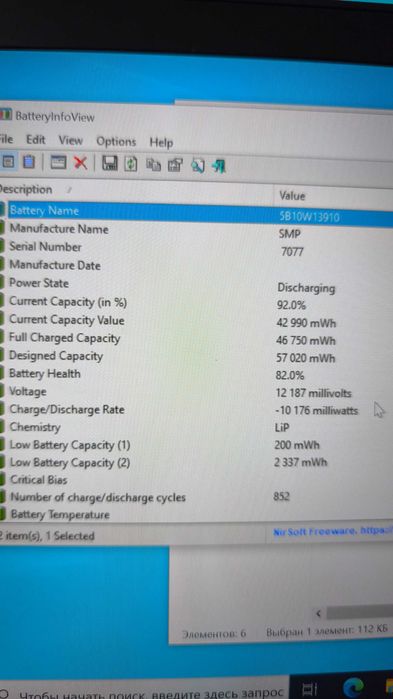Select the Critical Bias row
This screenshot has width=393, height=699.
196,480
